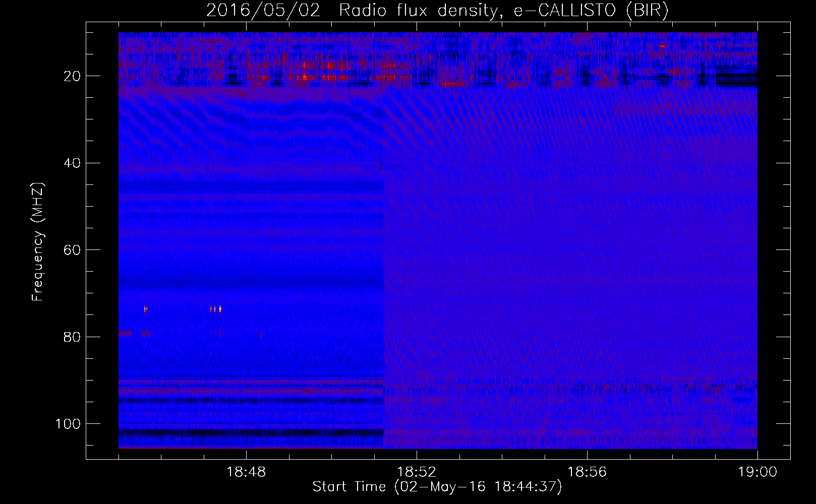Click the 18:56 time tick label
This screenshot has height=504, width=816.
[587, 472]
